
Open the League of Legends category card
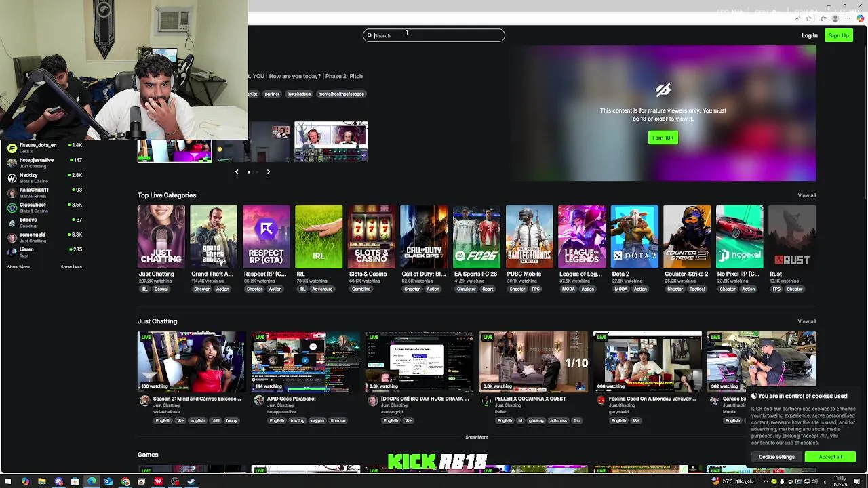tap(582, 237)
